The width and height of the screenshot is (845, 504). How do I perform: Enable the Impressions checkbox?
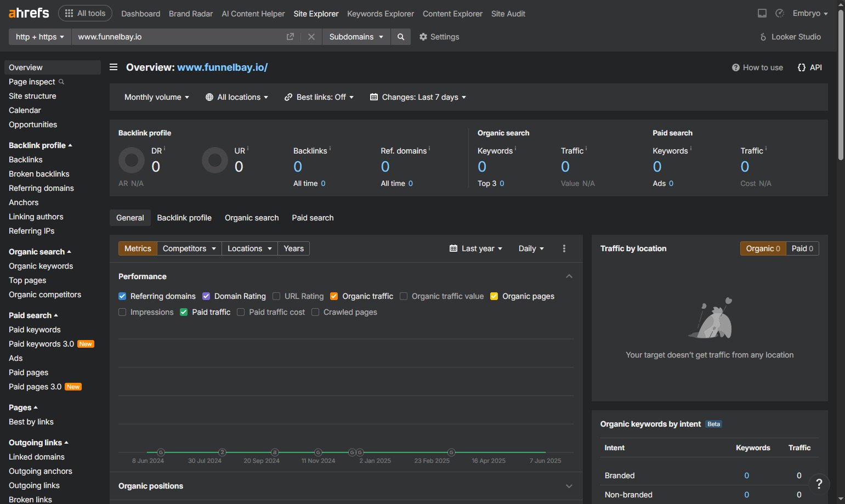122,312
